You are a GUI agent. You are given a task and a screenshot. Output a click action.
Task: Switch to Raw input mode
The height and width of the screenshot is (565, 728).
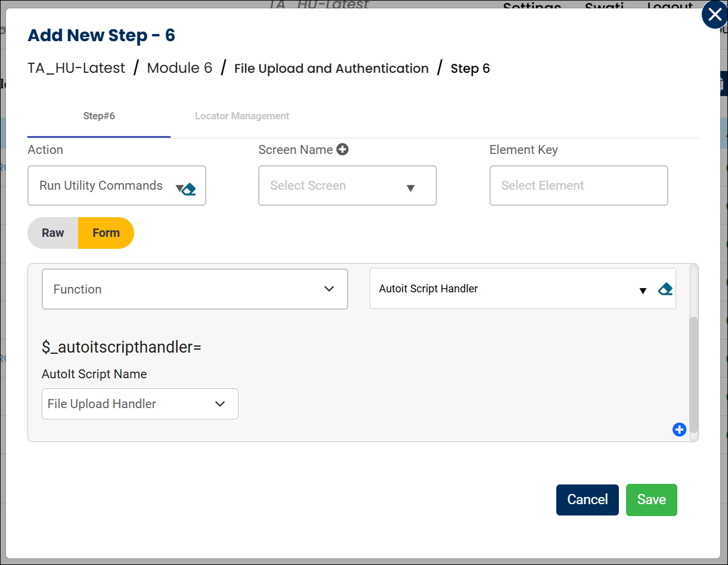tap(53, 233)
